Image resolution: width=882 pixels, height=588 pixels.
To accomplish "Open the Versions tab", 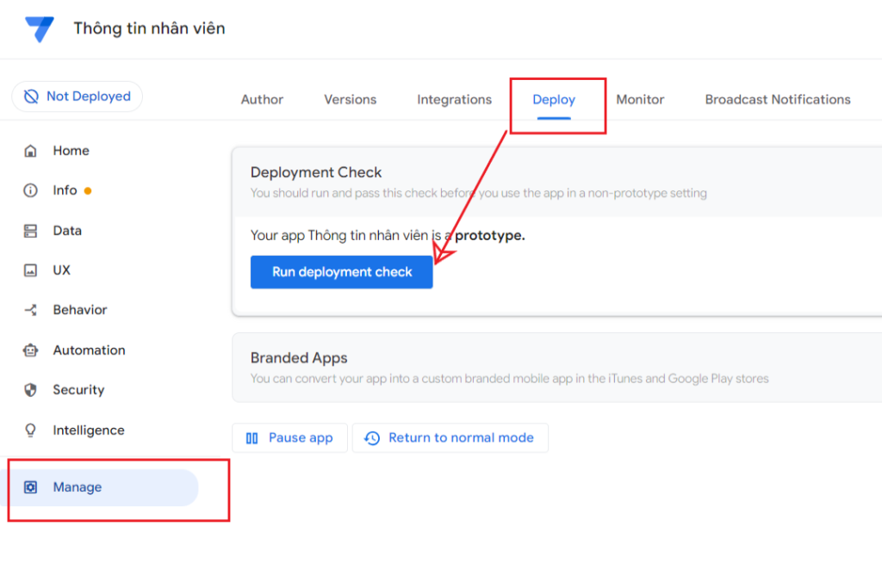I will (x=350, y=99).
